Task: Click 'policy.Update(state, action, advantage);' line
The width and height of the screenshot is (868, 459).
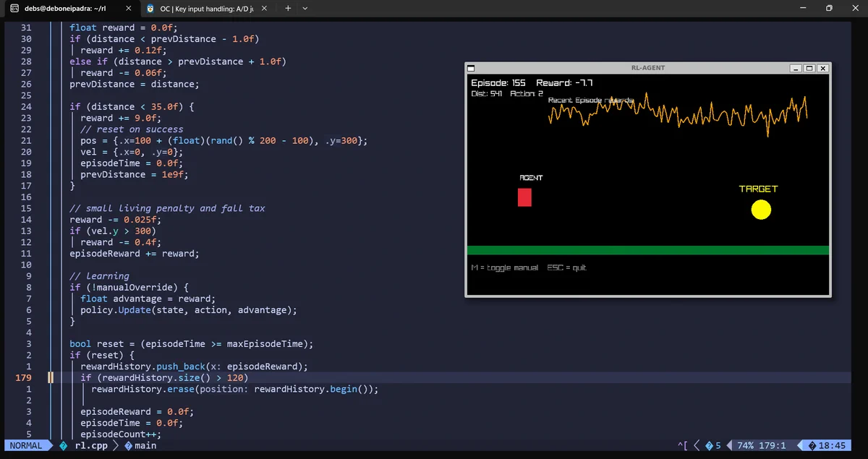Action: coord(189,309)
